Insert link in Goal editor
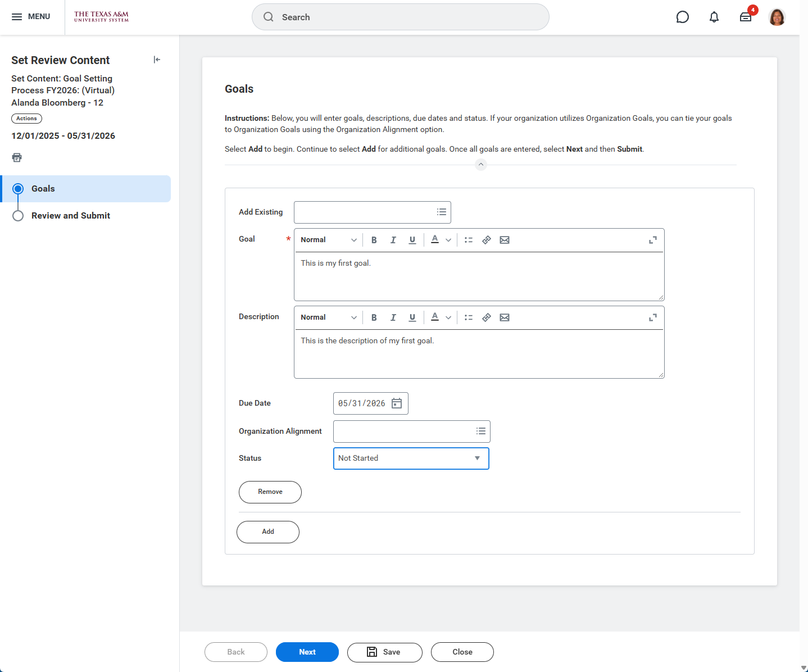 pos(487,240)
